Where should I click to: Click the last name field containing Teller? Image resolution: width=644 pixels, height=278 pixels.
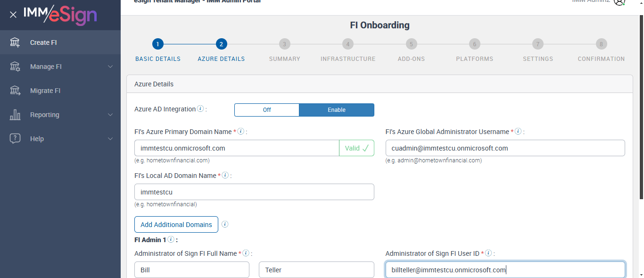tap(316, 270)
